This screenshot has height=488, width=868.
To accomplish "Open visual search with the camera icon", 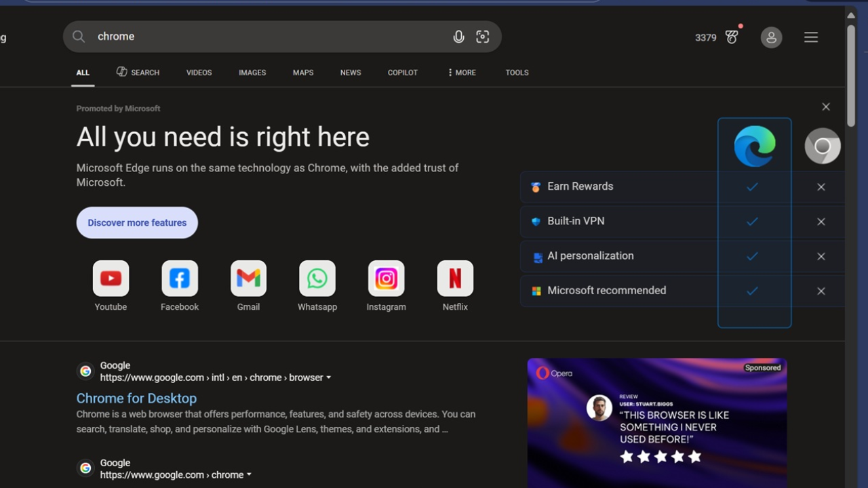I will [x=482, y=37].
